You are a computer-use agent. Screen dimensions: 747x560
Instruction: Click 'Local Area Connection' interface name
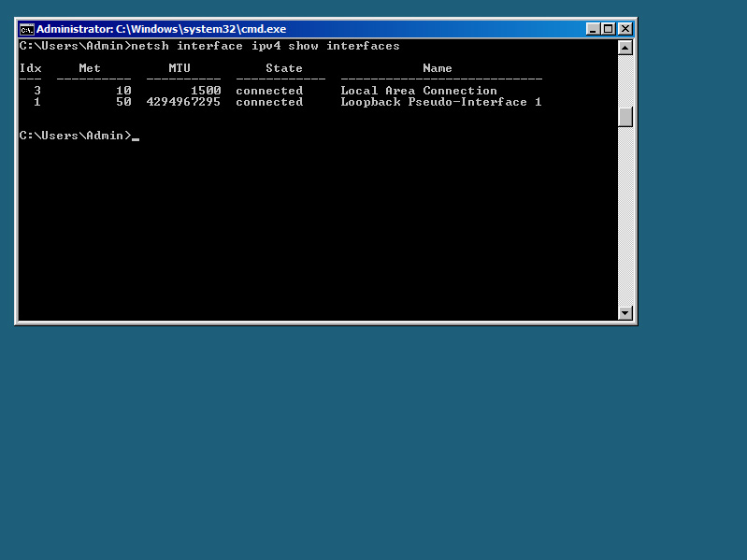coord(419,91)
